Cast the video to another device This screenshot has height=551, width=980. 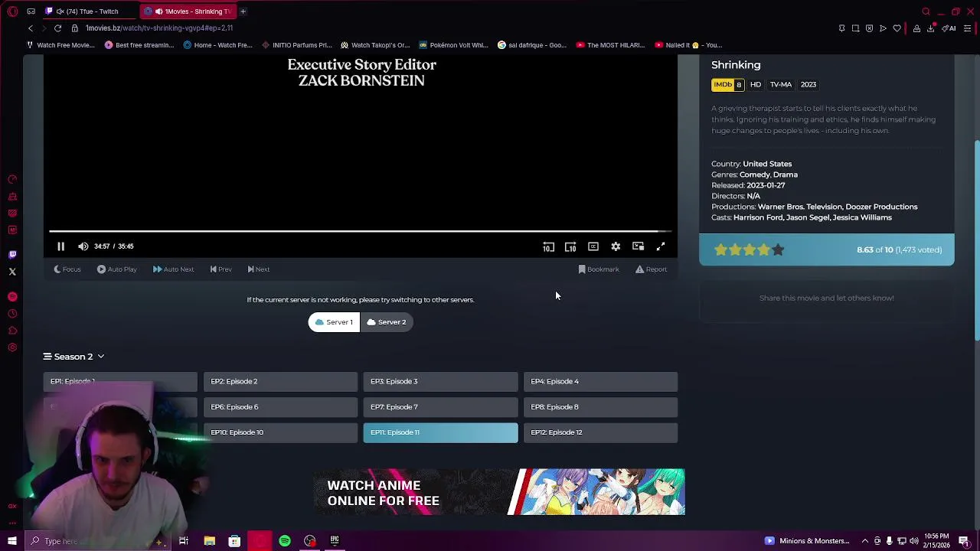[638, 246]
